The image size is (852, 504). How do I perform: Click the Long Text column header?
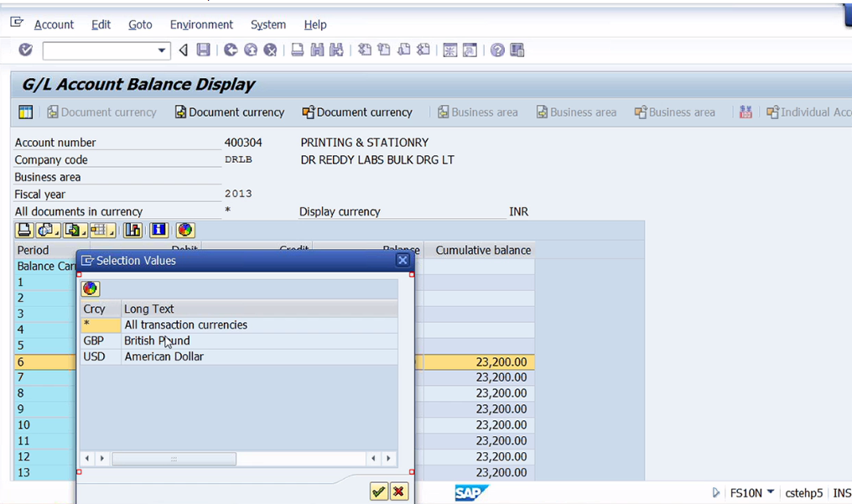(259, 309)
